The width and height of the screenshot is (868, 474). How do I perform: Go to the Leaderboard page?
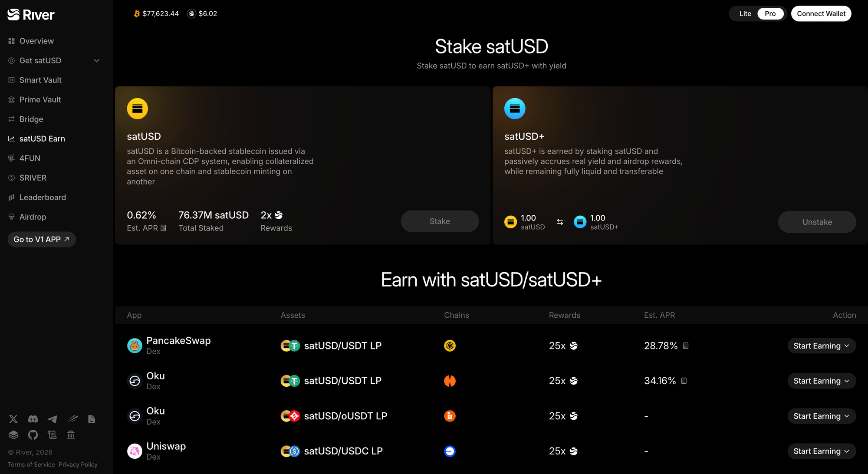(43, 197)
